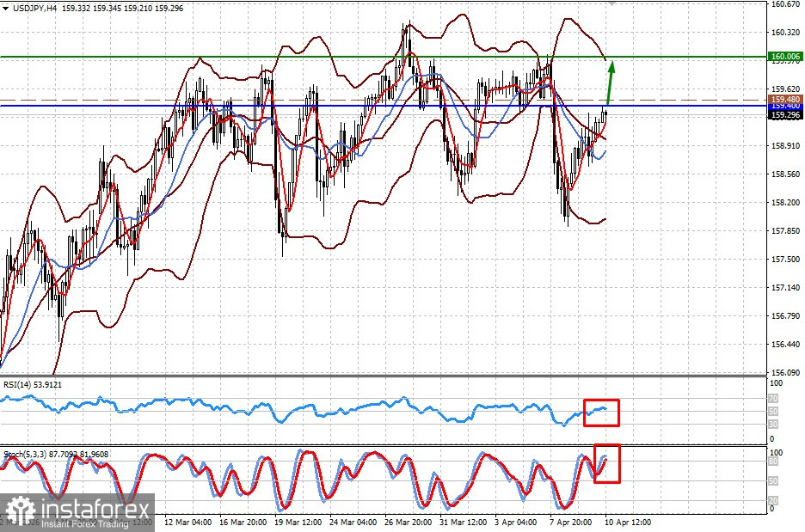Click 157.500 on the price scale
805x532 pixels.
click(785, 259)
